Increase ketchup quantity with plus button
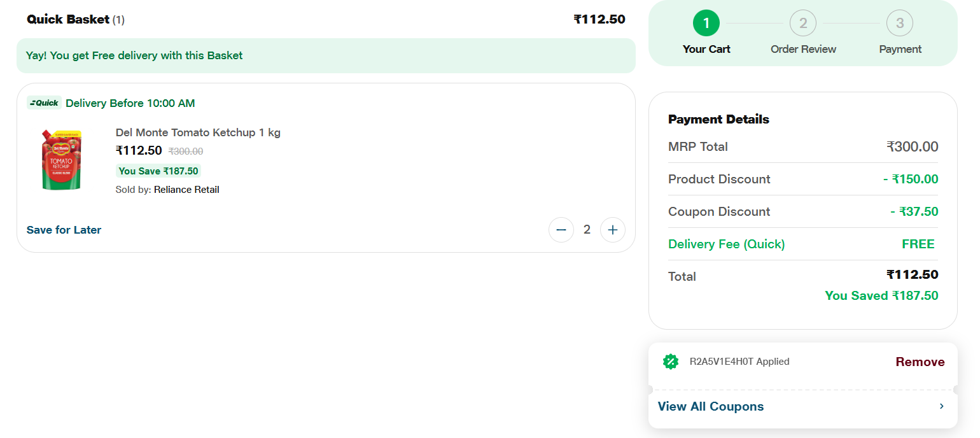Viewport: 980px width, 438px height. [612, 230]
